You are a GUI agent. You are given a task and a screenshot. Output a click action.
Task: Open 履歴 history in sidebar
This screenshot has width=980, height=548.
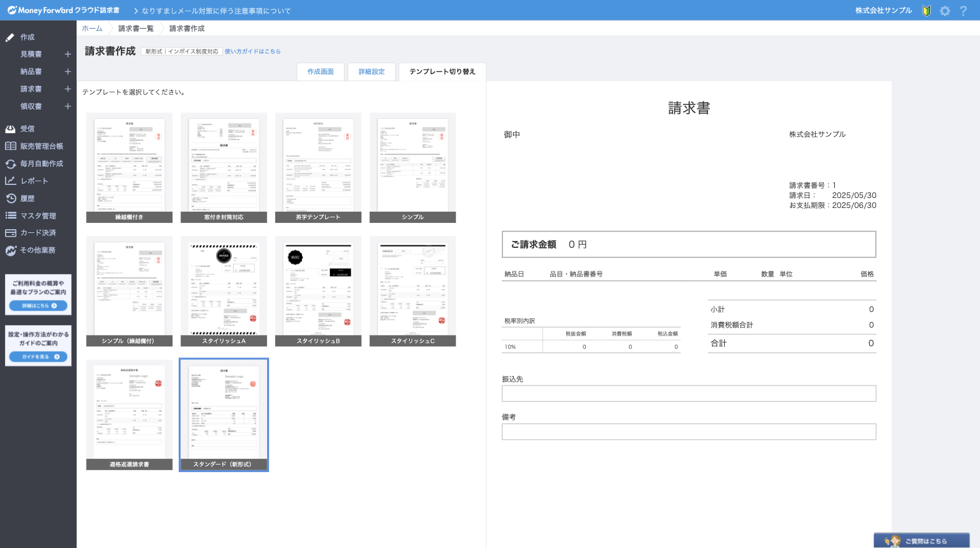click(27, 199)
